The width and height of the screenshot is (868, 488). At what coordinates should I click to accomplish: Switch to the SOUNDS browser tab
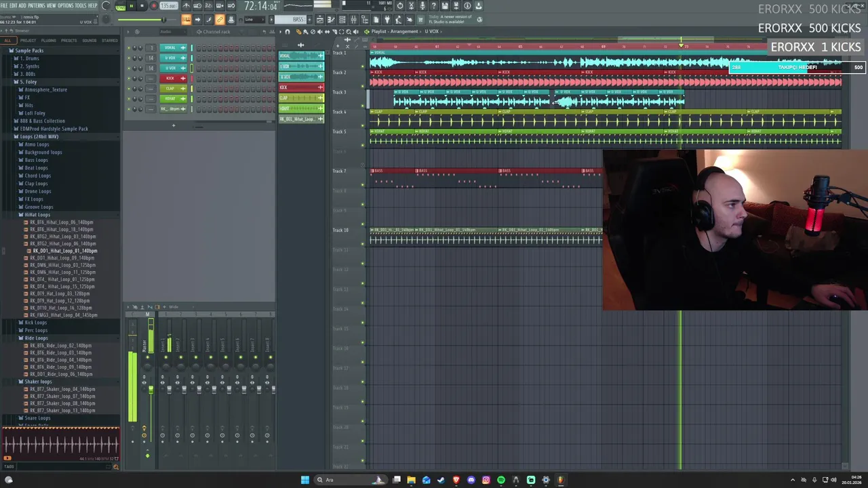90,41
